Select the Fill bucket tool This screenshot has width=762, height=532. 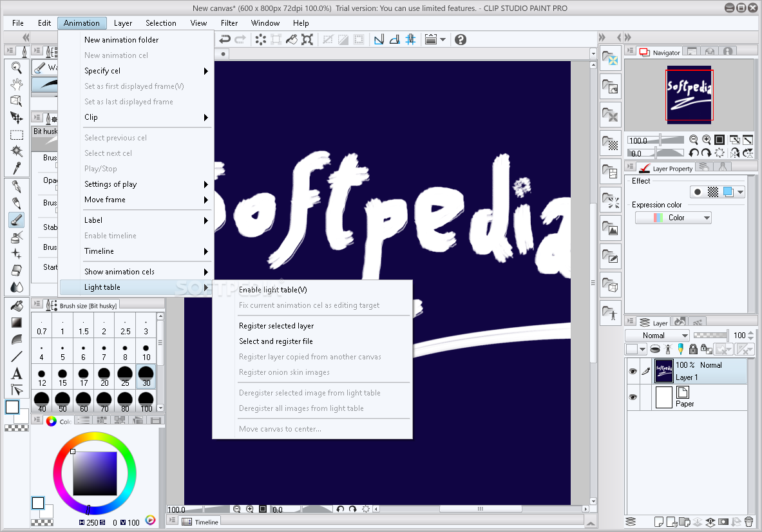[16, 305]
